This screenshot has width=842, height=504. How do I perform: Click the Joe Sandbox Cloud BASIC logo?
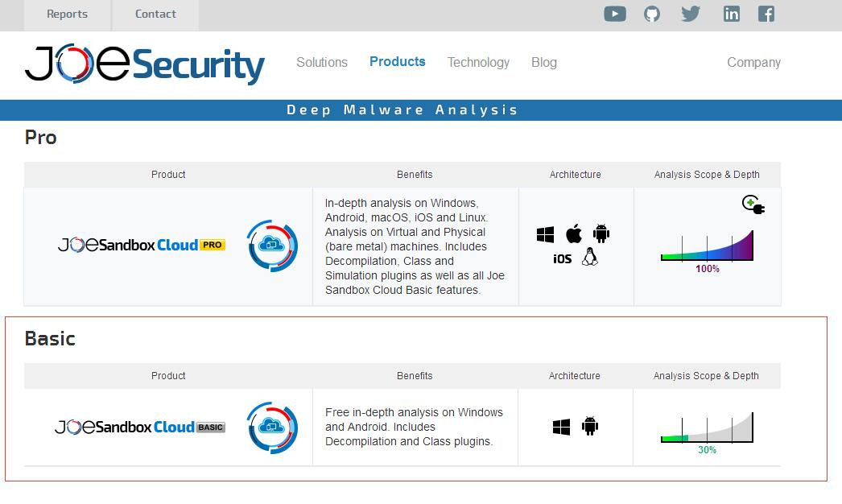coord(140,428)
